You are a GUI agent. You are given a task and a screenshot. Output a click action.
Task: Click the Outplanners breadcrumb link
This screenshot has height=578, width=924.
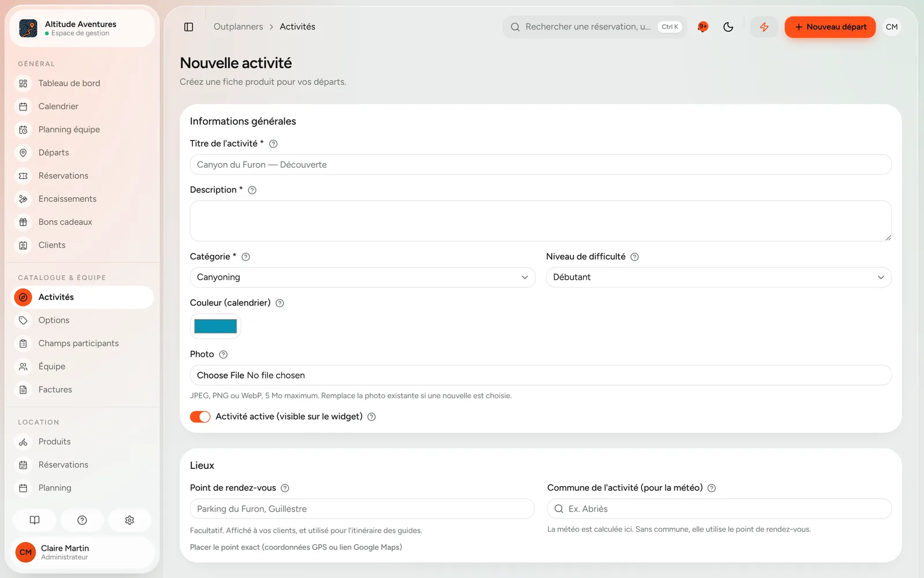(x=238, y=27)
